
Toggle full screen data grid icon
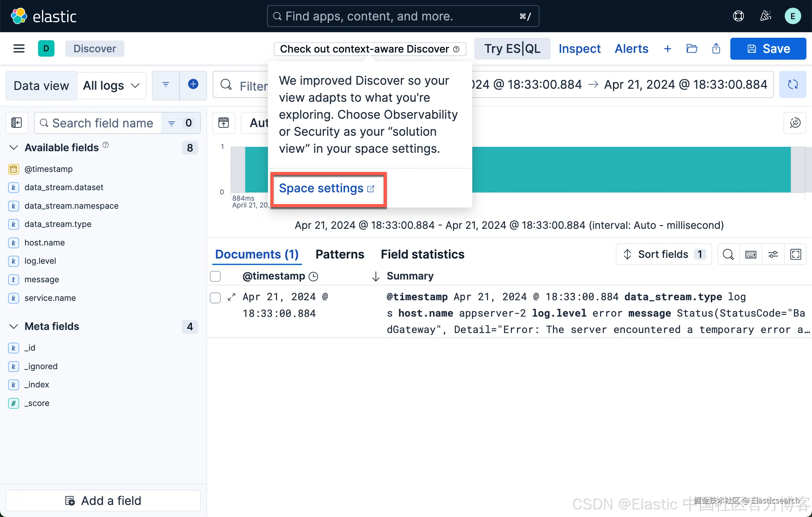tap(796, 254)
